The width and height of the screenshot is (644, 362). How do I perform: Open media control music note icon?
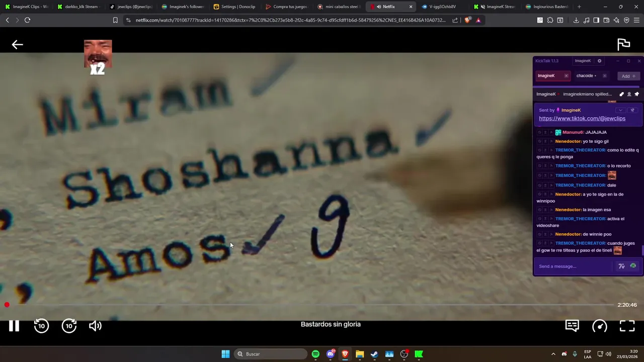(587, 20)
